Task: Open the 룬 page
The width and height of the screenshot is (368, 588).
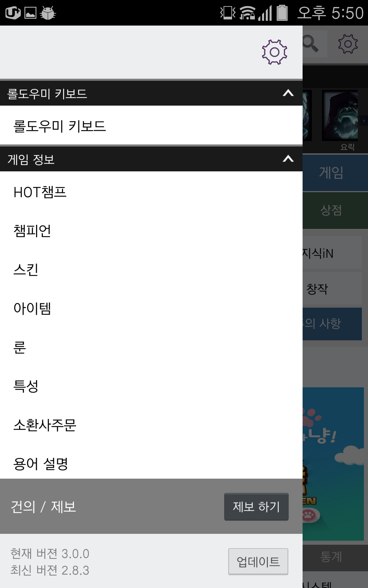Action: [x=151, y=347]
